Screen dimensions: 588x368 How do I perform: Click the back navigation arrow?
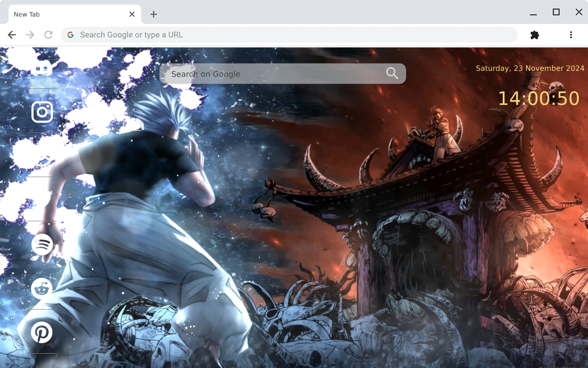[x=11, y=34]
